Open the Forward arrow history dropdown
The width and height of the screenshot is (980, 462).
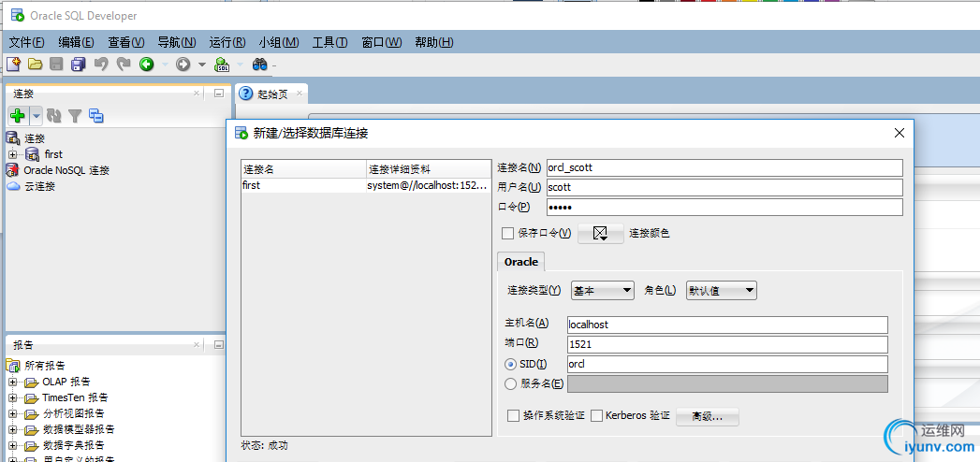point(202,65)
